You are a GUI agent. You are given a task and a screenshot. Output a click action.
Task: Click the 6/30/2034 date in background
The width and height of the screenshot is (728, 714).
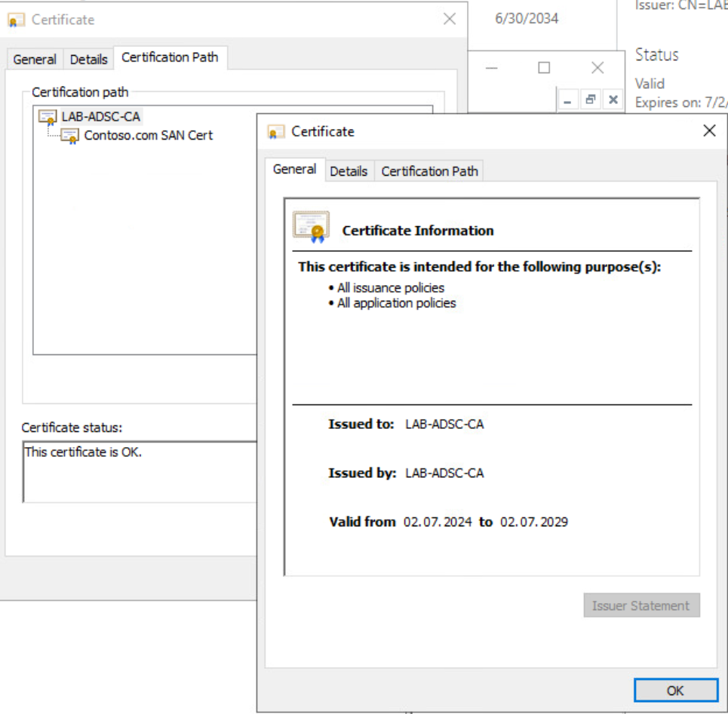point(527,19)
